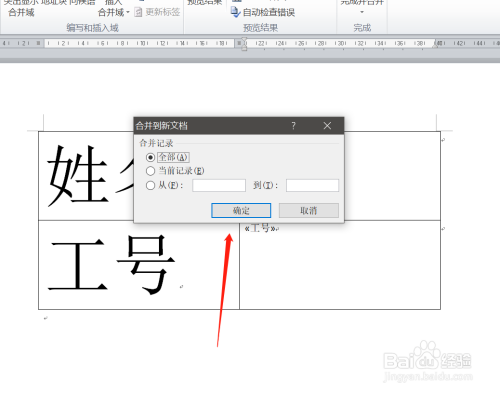The width and height of the screenshot is (500, 394).
Task: Click the help question mark in dialog
Action: (293, 125)
